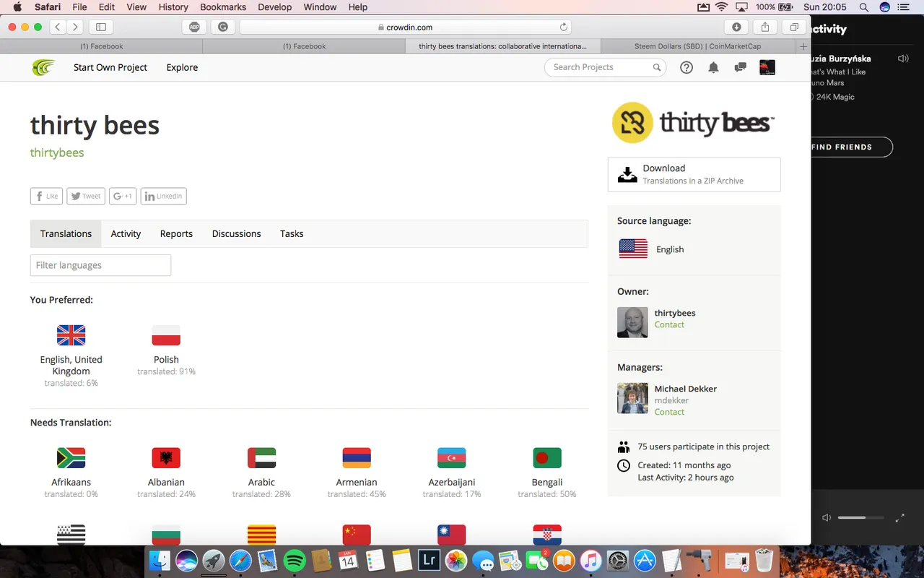The width and height of the screenshot is (924, 578).
Task: Click Start Own Project link
Action: point(110,67)
